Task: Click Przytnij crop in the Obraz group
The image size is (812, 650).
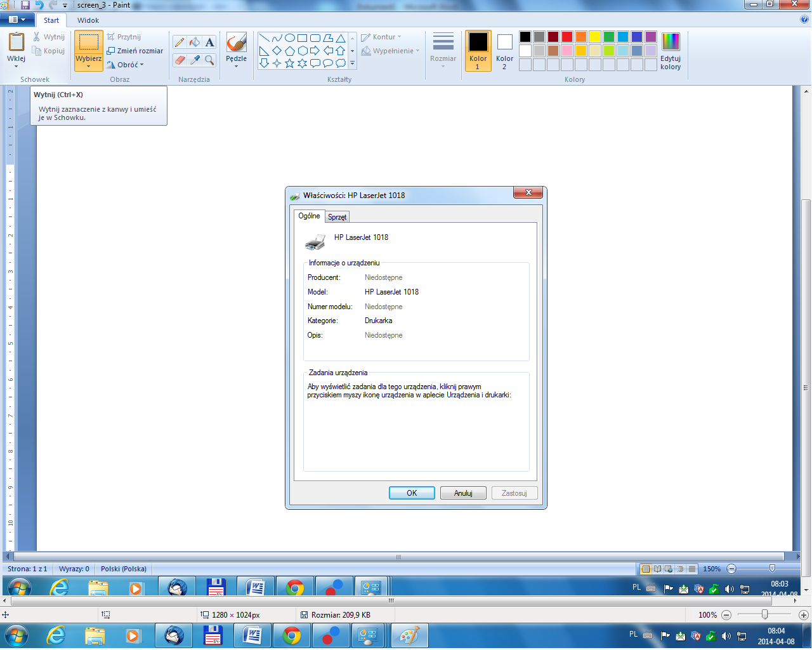Action: click(x=124, y=37)
